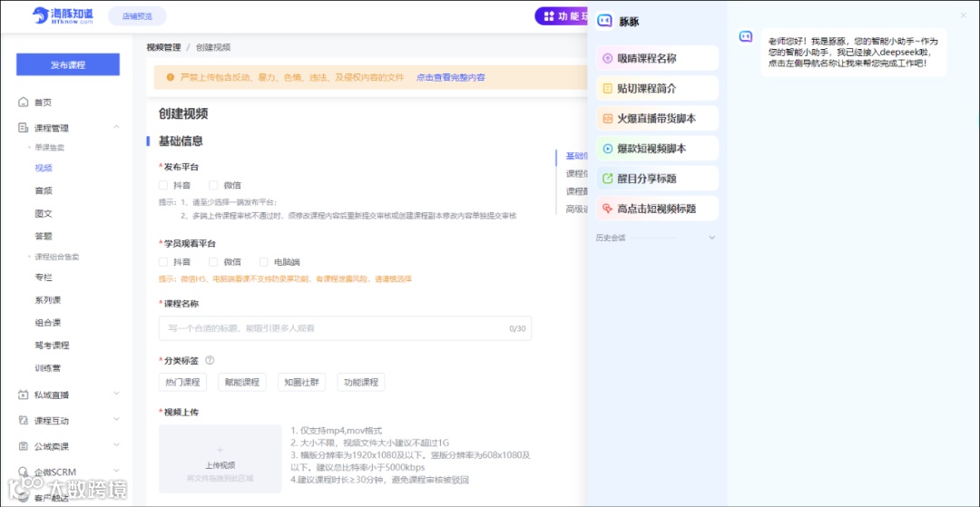Expand the 历史会话 dropdown arrow
Image resolution: width=980 pixels, height=507 pixels.
tap(711, 238)
